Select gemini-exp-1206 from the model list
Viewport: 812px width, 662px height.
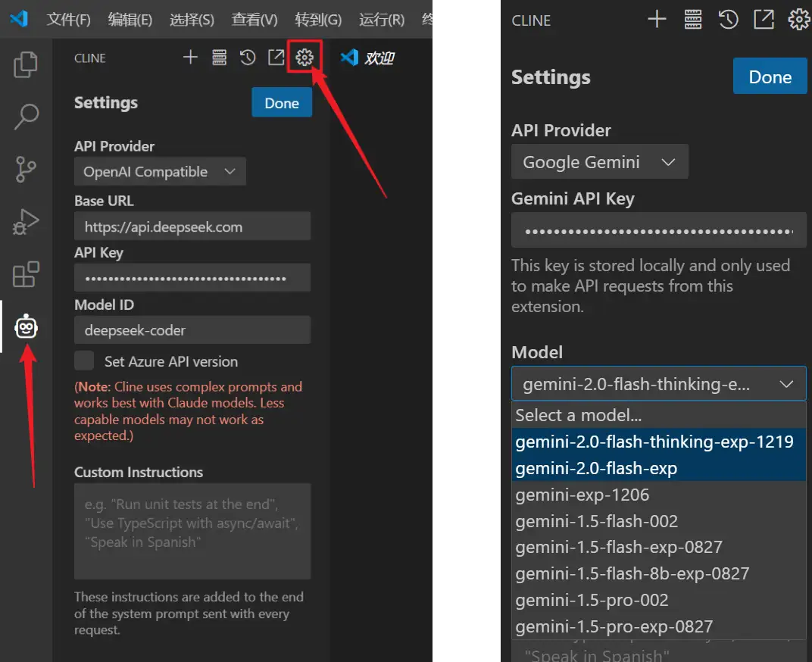pos(582,495)
